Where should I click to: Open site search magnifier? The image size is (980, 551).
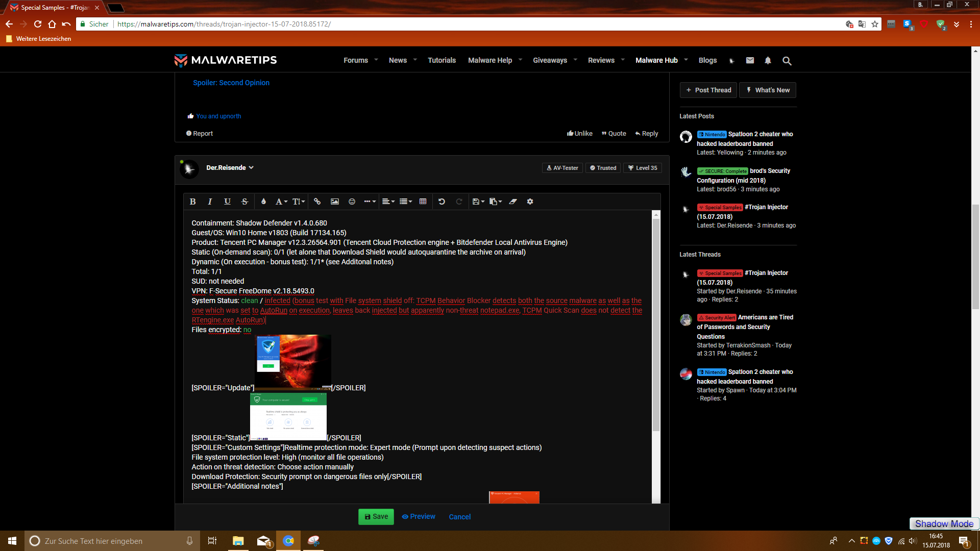[787, 61]
